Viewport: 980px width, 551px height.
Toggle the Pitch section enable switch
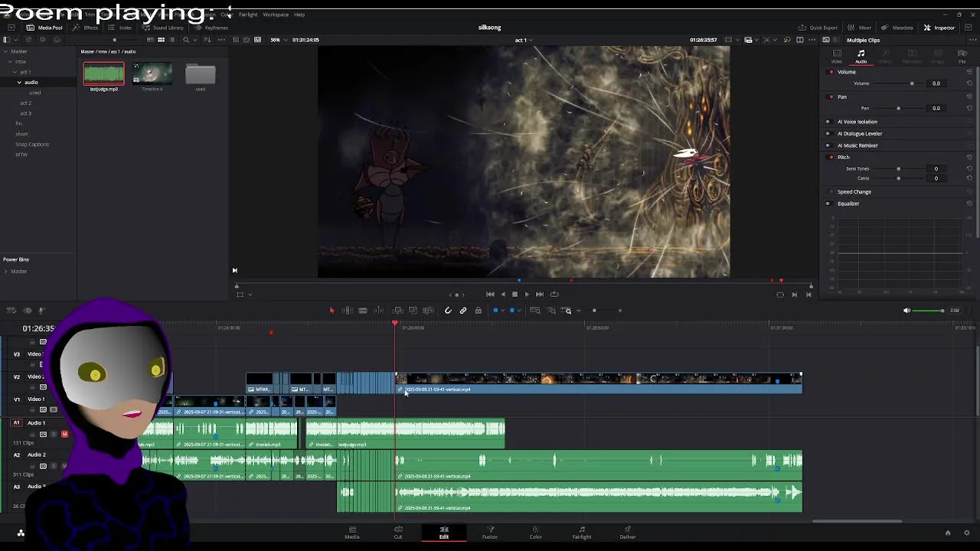pos(831,157)
